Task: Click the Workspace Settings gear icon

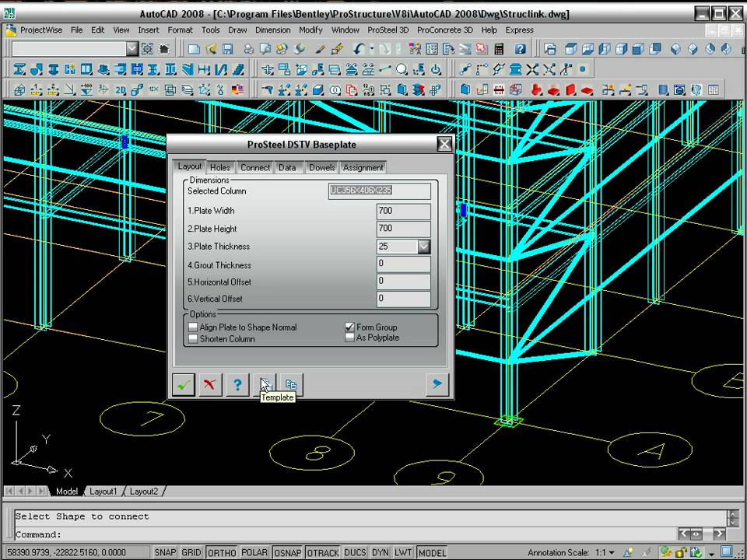Action: pyautogui.click(x=148, y=48)
